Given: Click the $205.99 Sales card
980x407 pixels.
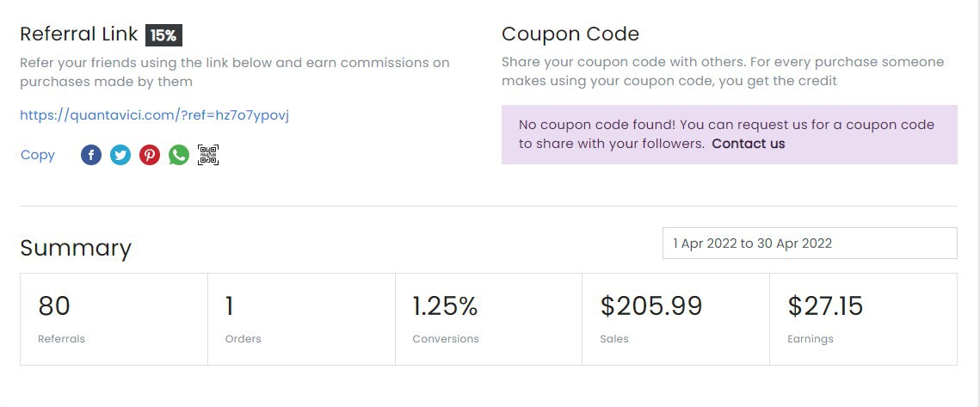Looking at the screenshot, I should 675,319.
